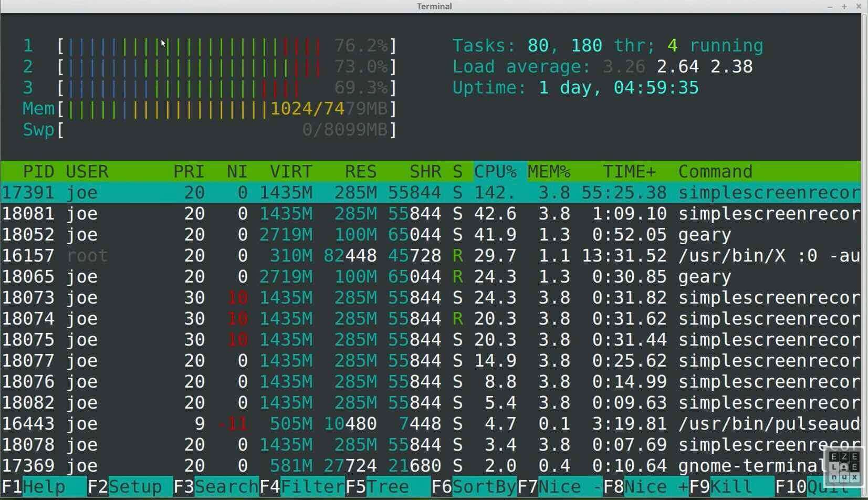
Task: Sort processes by the NI column
Action: (x=236, y=171)
